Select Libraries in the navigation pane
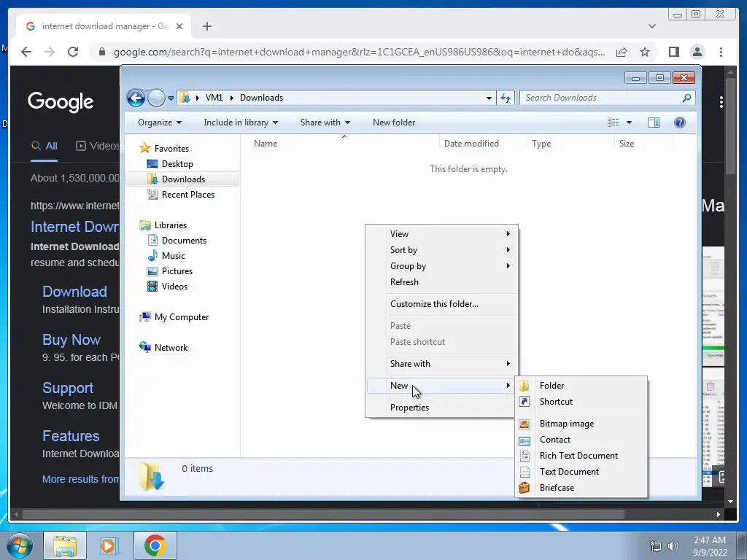The width and height of the screenshot is (747, 560). click(x=163, y=225)
